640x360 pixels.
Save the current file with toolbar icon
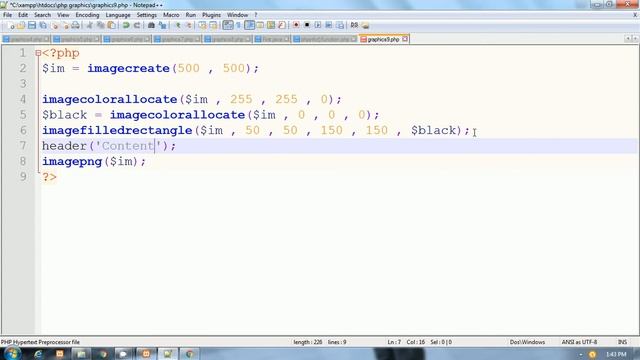click(x=32, y=25)
